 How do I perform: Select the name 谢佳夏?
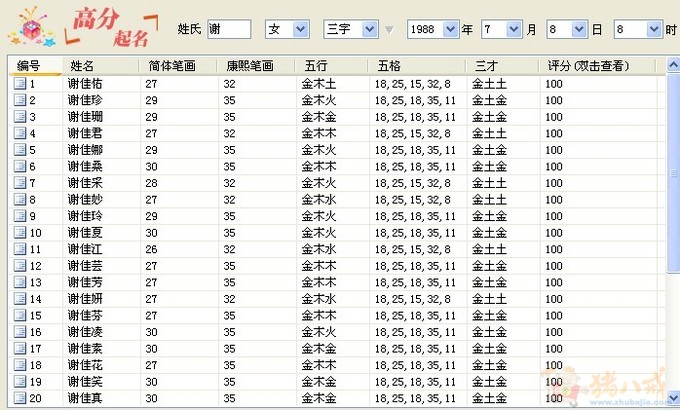click(85, 232)
